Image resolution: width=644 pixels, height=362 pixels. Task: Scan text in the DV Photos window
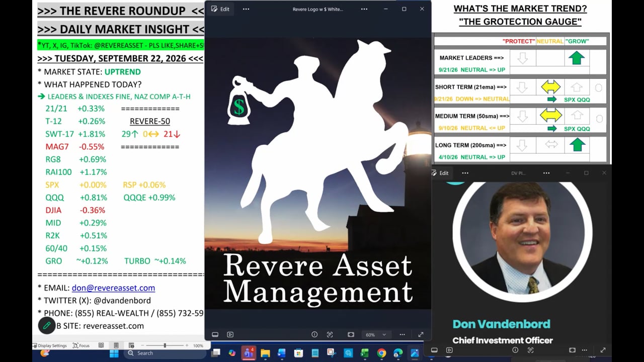530,350
